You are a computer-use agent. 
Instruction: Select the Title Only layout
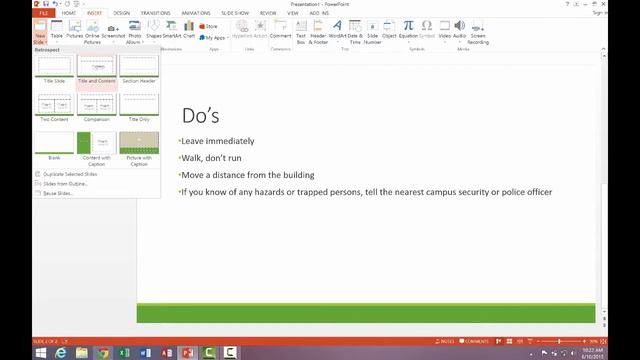click(x=139, y=108)
